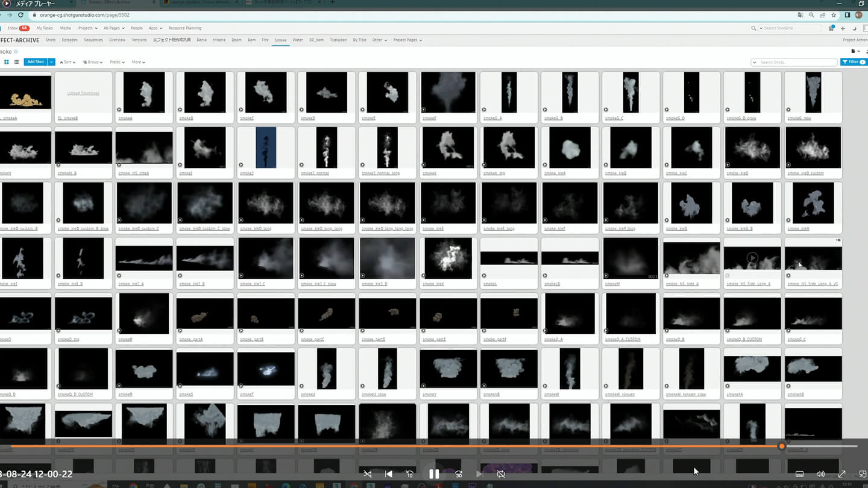Click the Add Shot button
This screenshot has width=868, height=488.
coord(36,62)
